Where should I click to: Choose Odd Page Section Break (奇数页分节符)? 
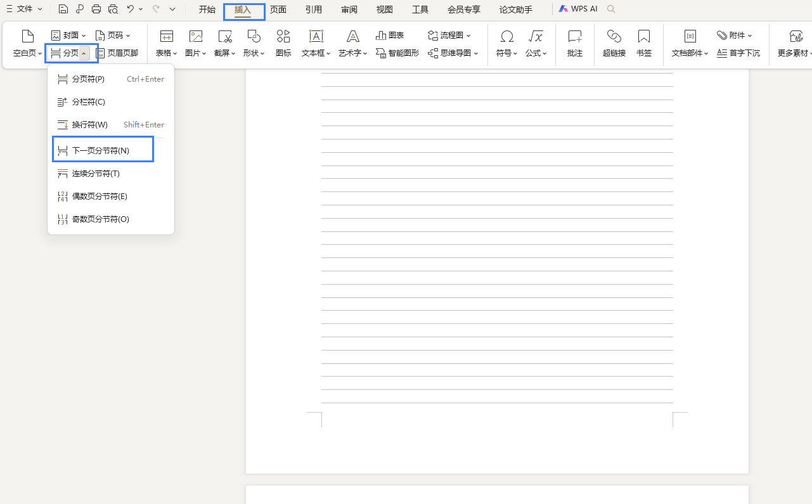pos(111,219)
